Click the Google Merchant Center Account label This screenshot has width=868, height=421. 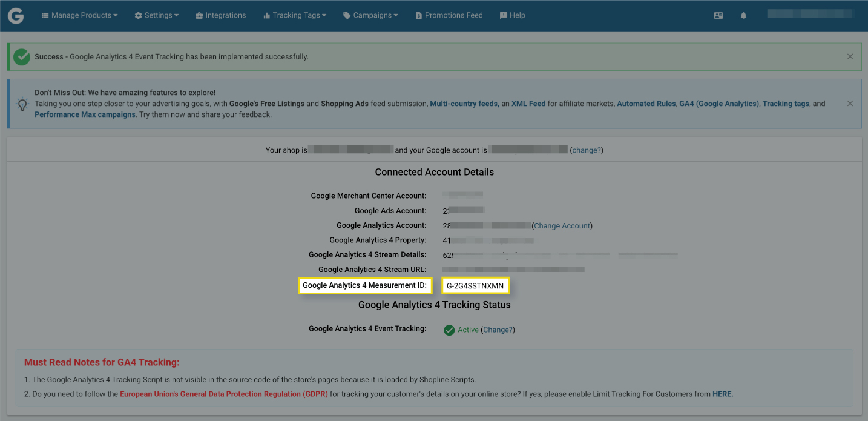[369, 196]
